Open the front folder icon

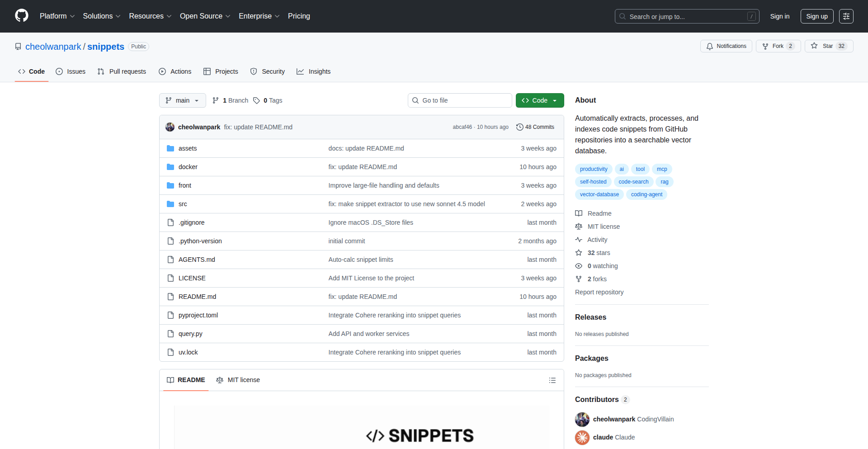click(170, 185)
